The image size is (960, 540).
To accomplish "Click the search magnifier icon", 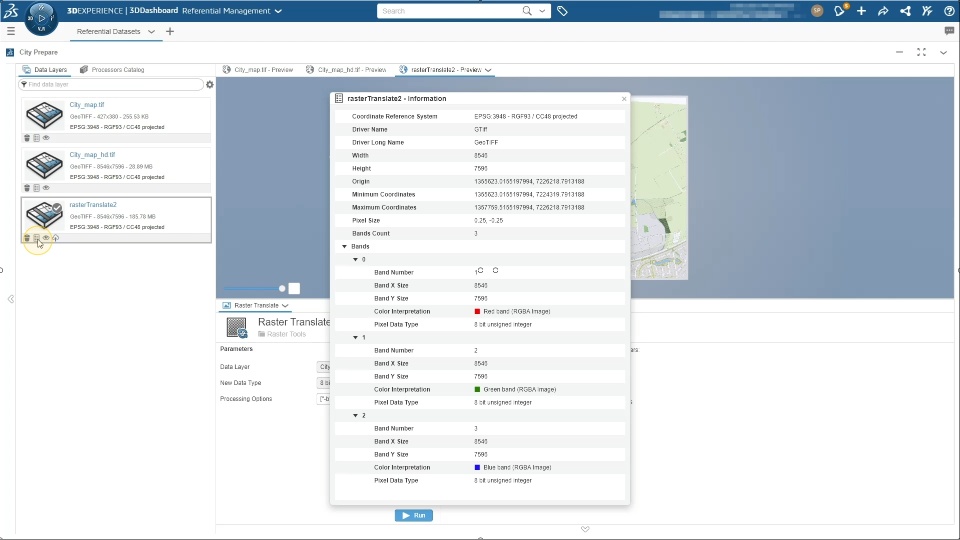I will click(527, 10).
